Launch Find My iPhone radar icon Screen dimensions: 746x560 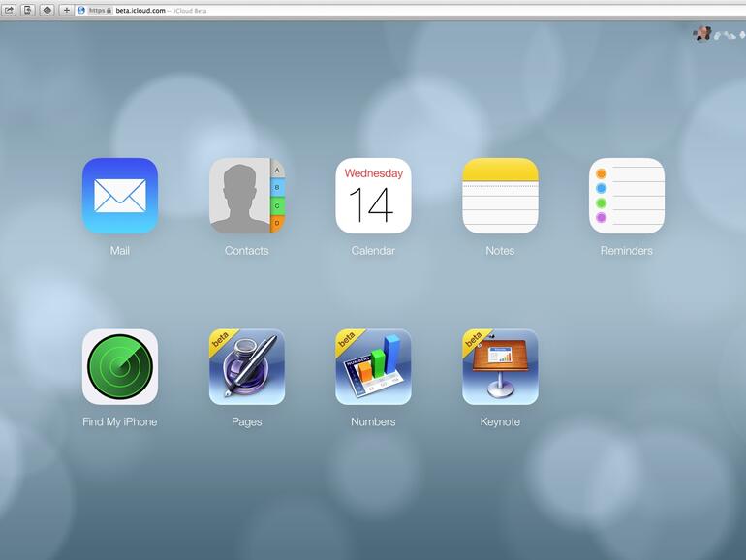tap(120, 367)
